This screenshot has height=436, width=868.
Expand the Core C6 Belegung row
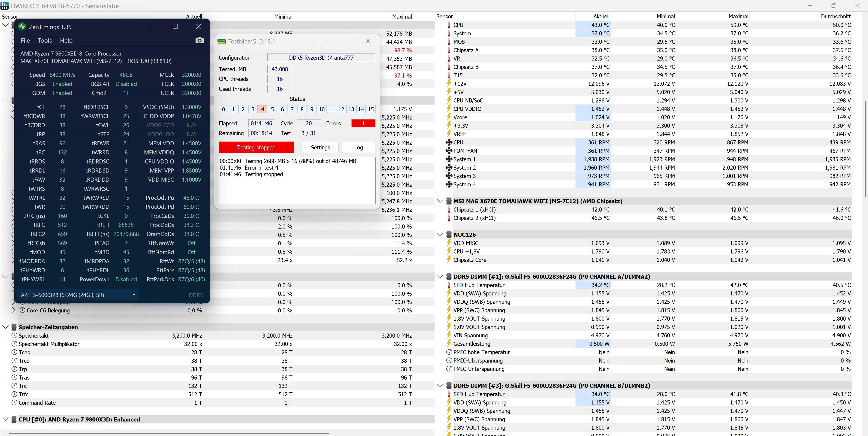[x=13, y=310]
